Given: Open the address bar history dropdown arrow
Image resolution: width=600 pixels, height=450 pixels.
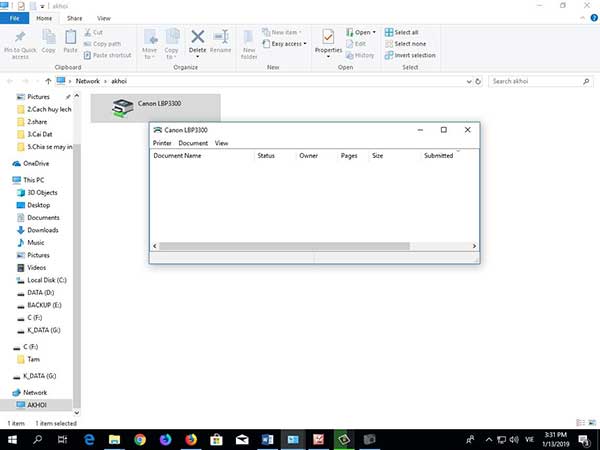Looking at the screenshot, I should [469, 82].
